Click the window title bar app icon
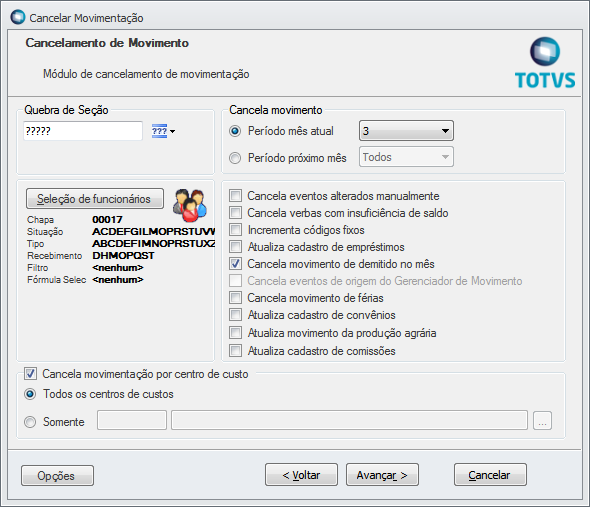Screen dimensions: 590x507 tap(18, 17)
